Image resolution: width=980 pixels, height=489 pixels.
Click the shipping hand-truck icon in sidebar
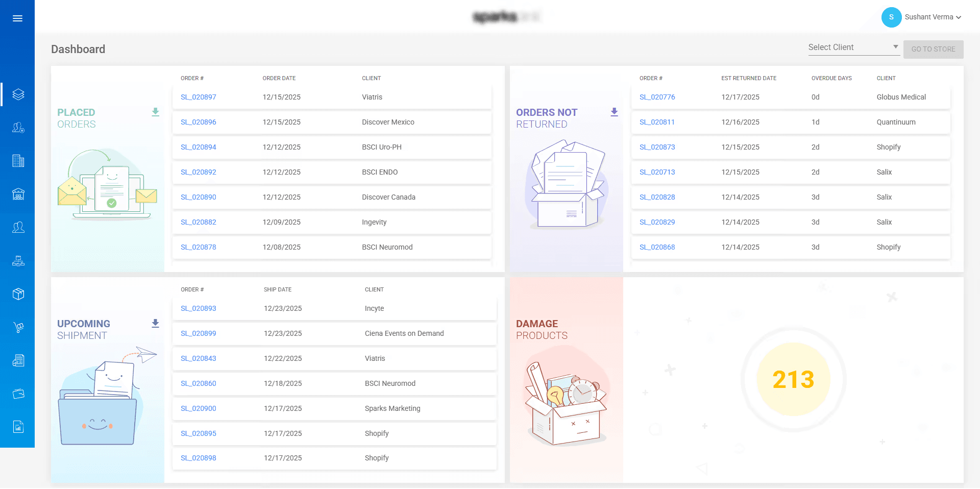click(x=18, y=327)
